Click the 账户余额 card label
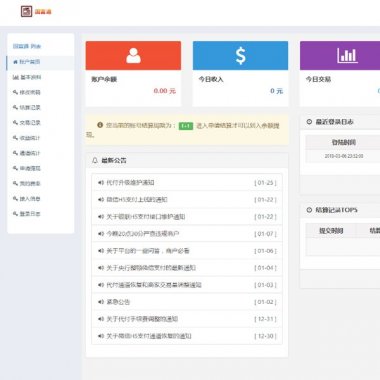This screenshot has height=380, width=380. click(x=104, y=79)
